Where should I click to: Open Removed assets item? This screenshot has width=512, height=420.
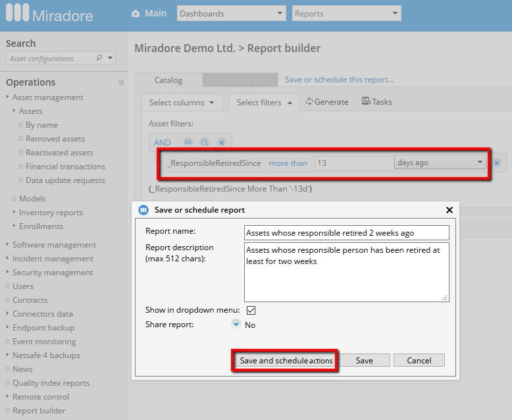pos(55,138)
